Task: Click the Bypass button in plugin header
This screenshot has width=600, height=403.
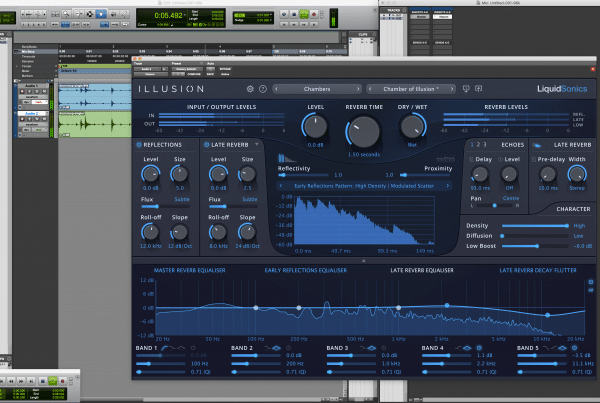Action: [225, 69]
